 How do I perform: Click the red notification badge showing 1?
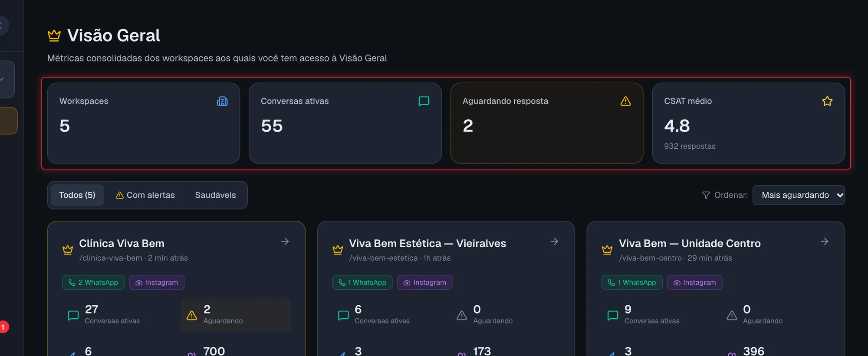coord(3,327)
